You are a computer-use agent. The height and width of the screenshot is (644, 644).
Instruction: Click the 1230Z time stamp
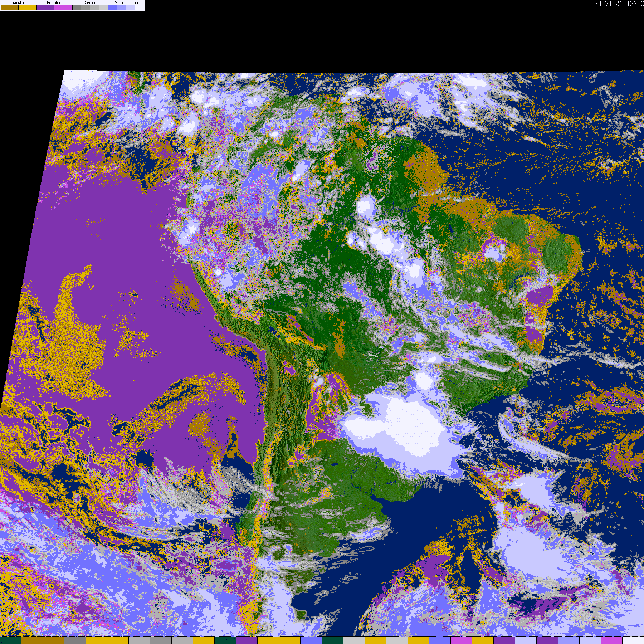pyautogui.click(x=635, y=4)
